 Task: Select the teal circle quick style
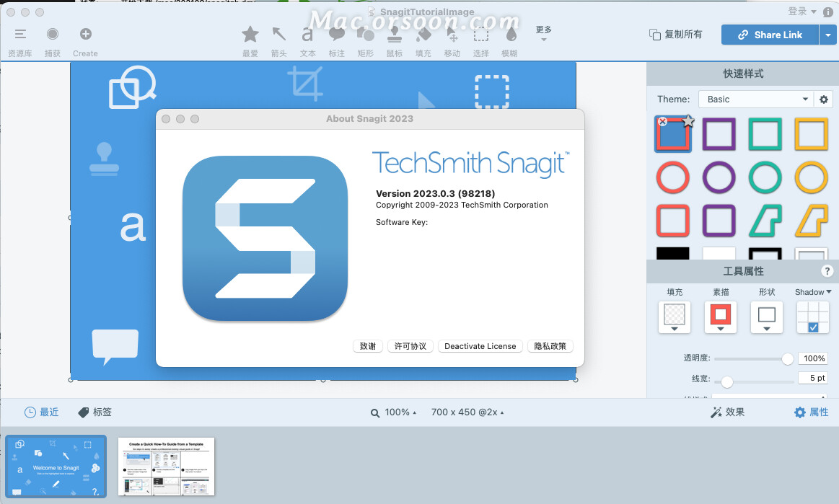[x=765, y=177]
